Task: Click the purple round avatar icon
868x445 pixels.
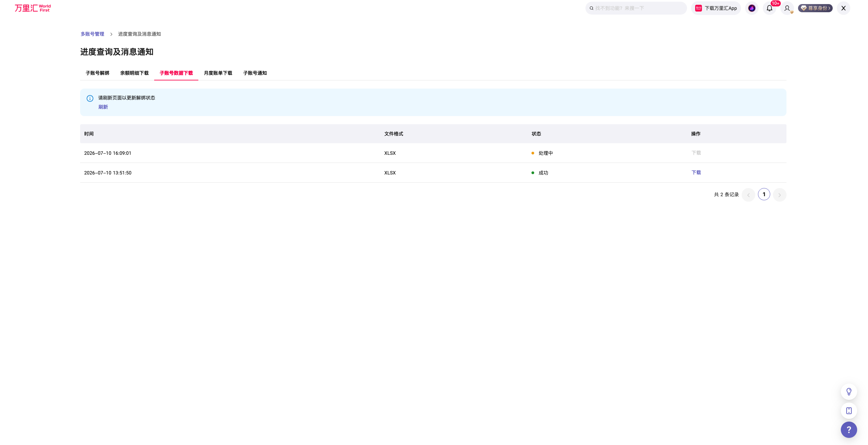Action: pyautogui.click(x=752, y=8)
